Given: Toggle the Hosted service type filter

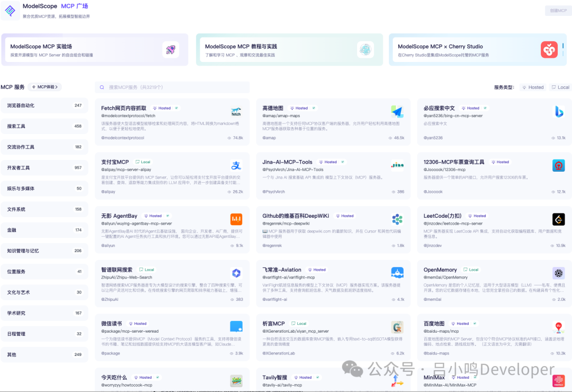Looking at the screenshot, I should pyautogui.click(x=533, y=87).
